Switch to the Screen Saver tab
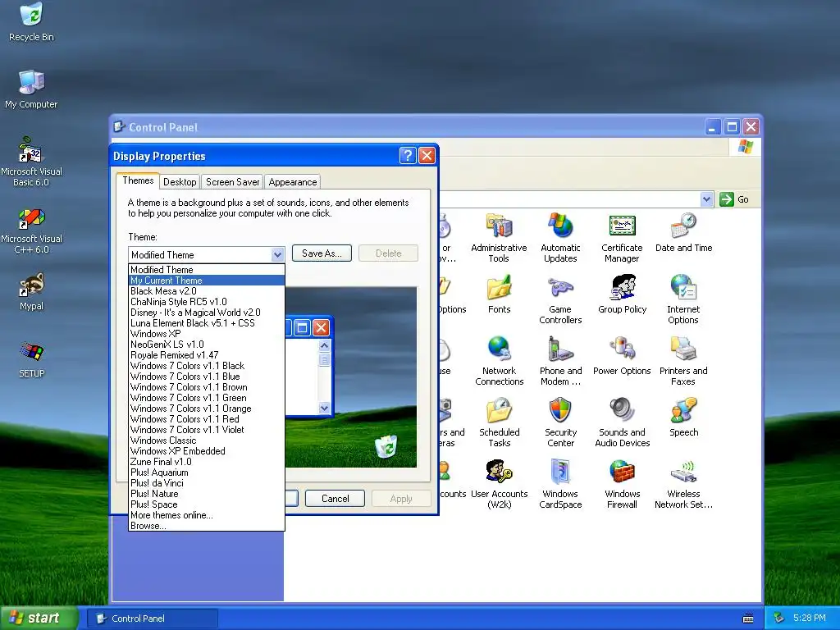 (x=232, y=182)
